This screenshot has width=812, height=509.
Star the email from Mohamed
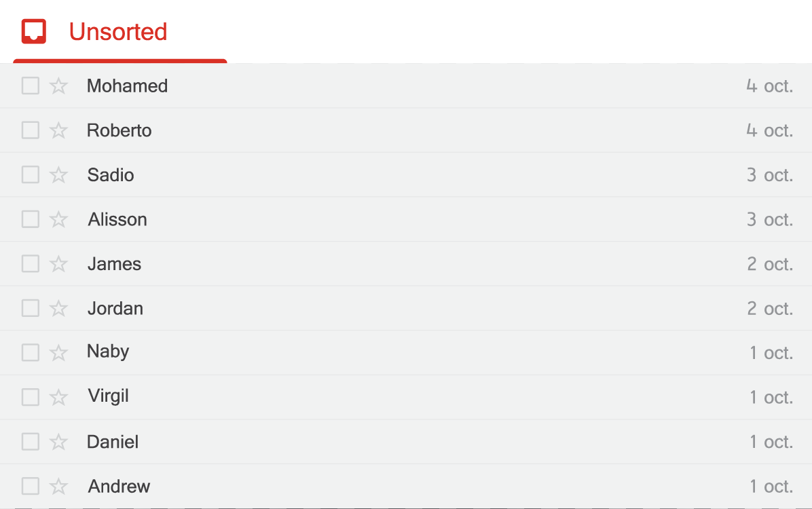click(x=58, y=86)
